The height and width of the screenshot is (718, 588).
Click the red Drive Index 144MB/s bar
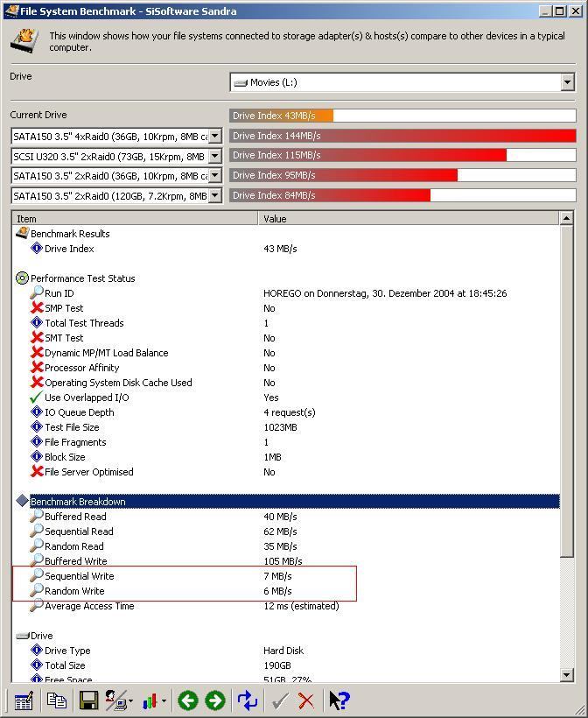coord(402,136)
